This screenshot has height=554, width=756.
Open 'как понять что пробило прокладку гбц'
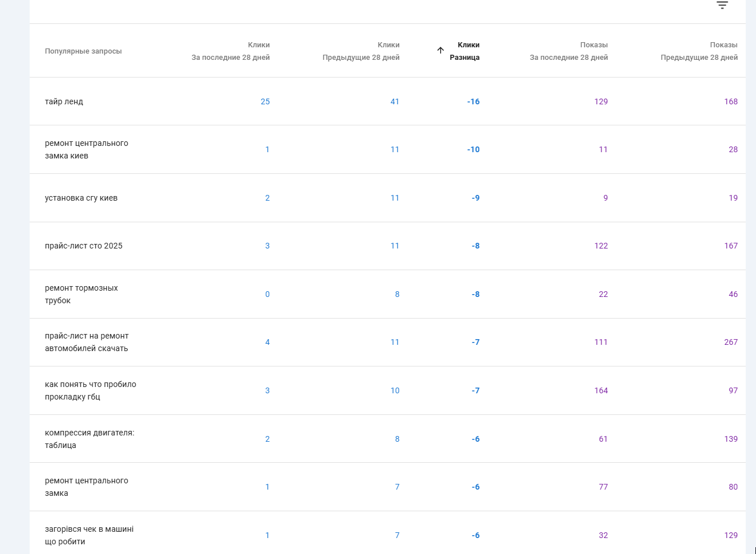(90, 390)
